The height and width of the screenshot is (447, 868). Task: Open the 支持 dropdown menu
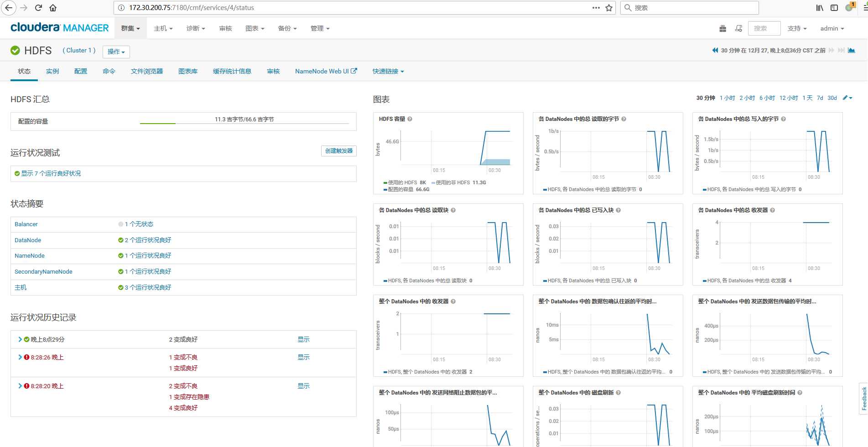797,28
